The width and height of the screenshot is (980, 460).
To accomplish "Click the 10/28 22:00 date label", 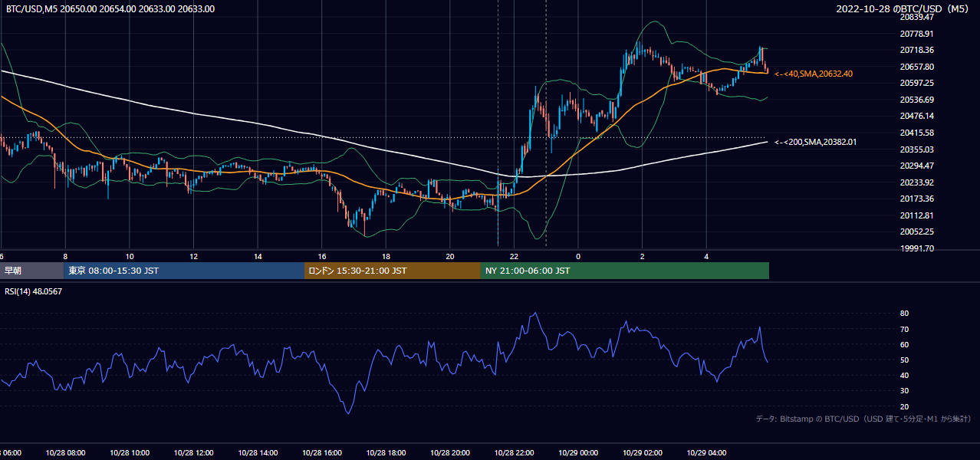I will (515, 453).
